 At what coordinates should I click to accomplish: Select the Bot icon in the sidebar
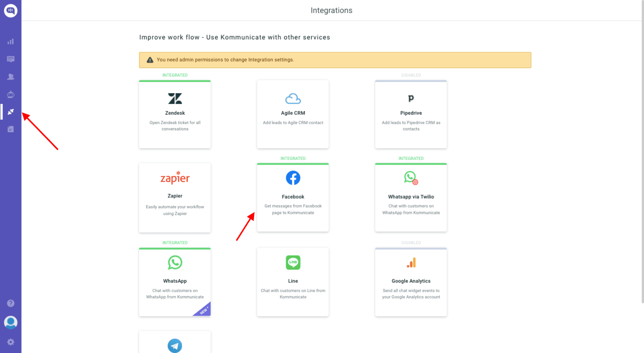click(11, 94)
